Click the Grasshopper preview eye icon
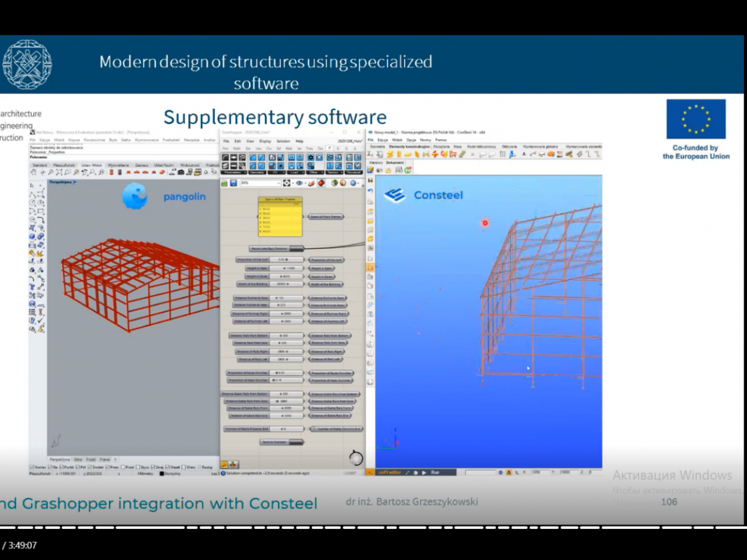 tap(300, 183)
